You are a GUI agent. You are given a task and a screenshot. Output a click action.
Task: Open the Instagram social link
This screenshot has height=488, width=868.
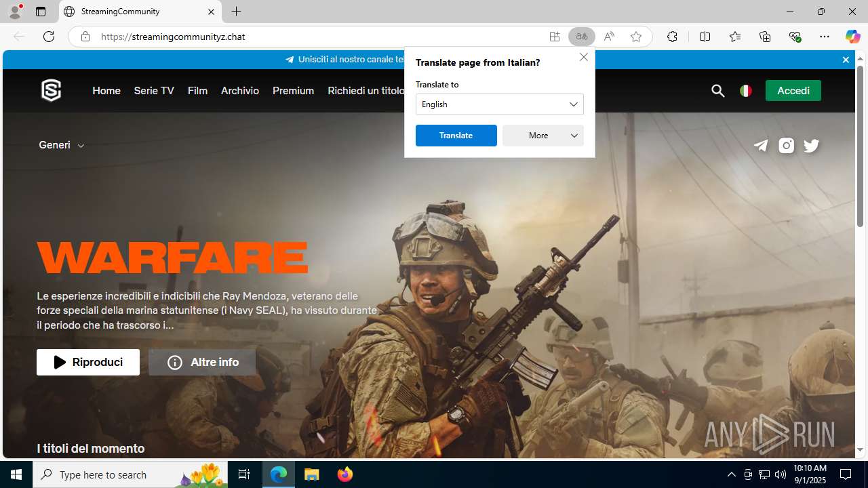pos(786,146)
